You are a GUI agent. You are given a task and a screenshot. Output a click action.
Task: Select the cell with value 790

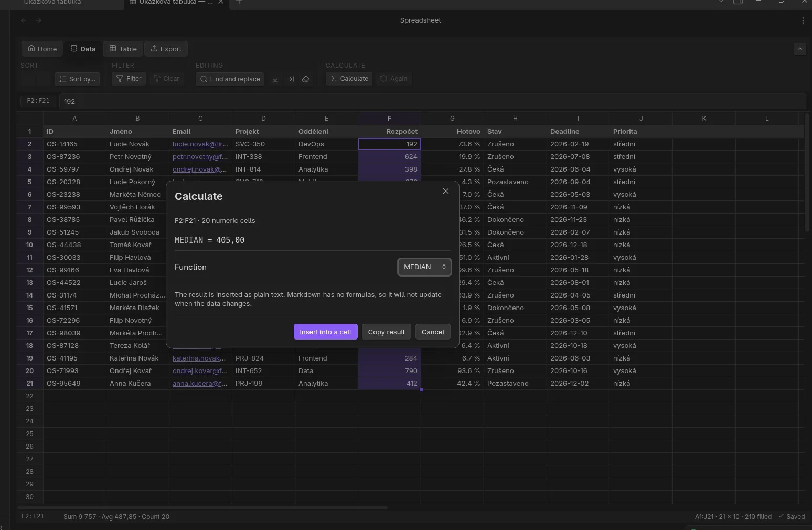pyautogui.click(x=389, y=371)
